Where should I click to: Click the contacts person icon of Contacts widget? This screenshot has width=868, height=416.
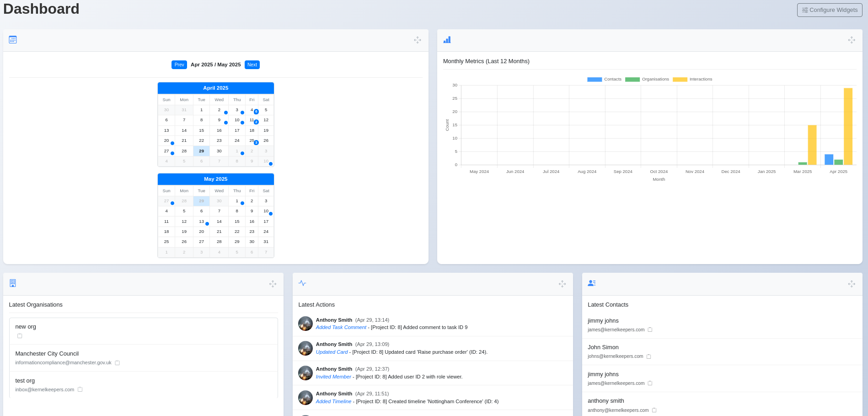pos(592,283)
